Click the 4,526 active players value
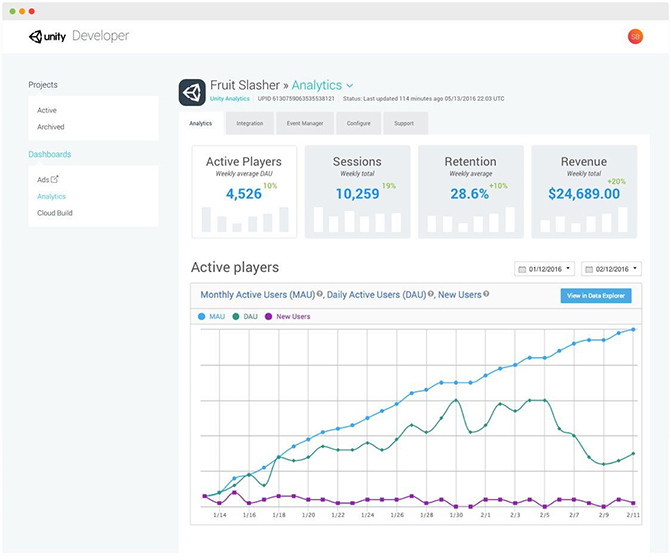Viewport: 671px width, 560px height. click(244, 194)
